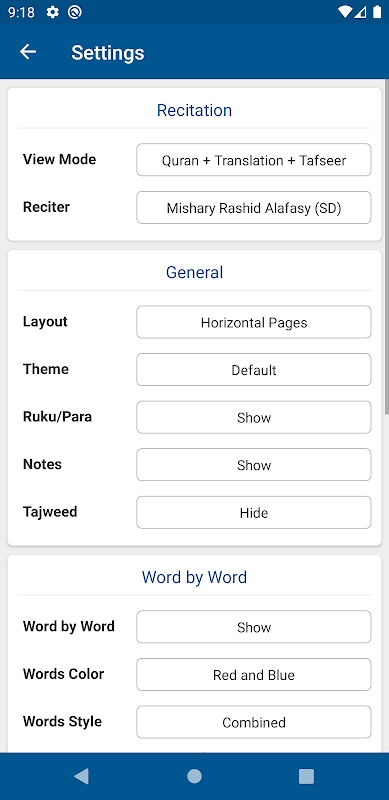389x800 pixels.
Task: Tap the battery status icon
Action: (377, 12)
